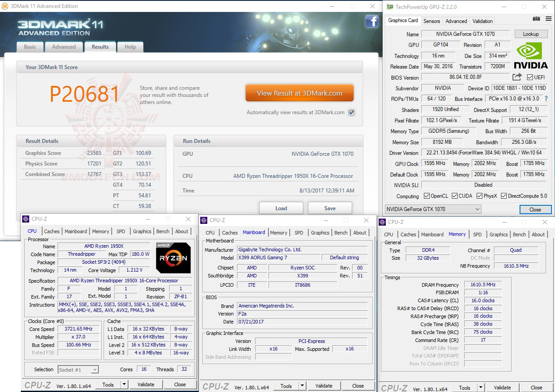Click View Result at 3DMark.com

click(299, 93)
